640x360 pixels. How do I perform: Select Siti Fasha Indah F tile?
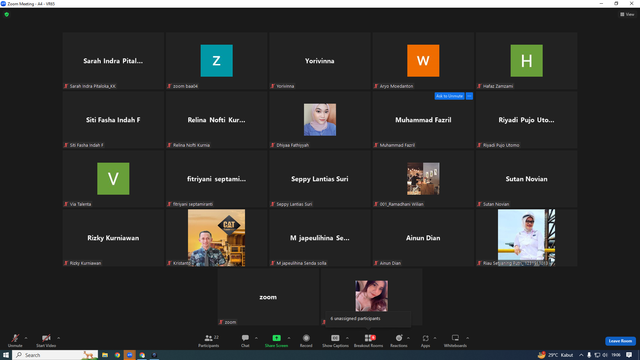point(113,120)
